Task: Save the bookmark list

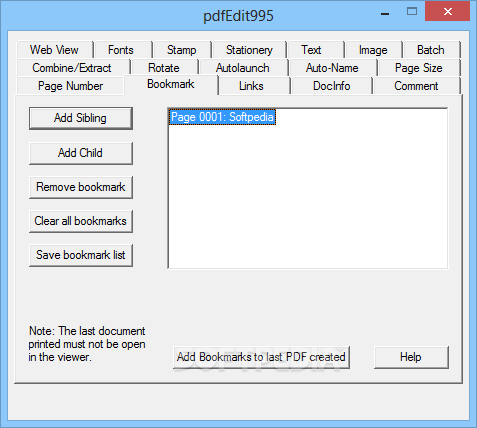Action: [81, 255]
